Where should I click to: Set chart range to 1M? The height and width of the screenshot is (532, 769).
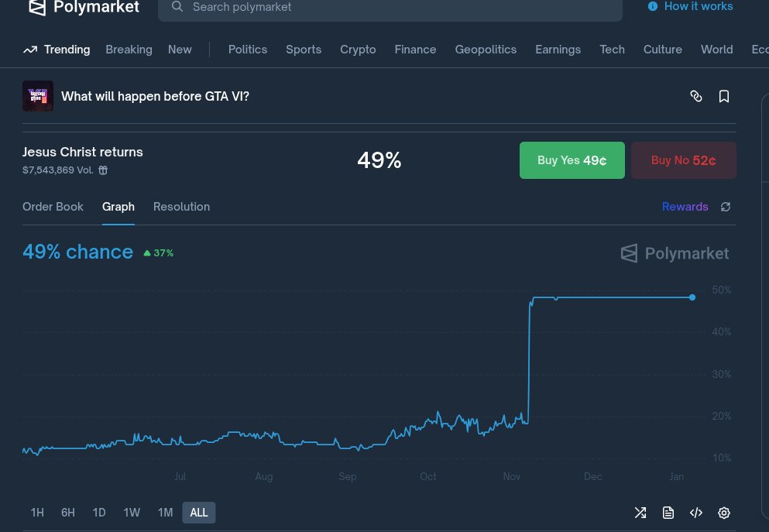click(x=165, y=513)
